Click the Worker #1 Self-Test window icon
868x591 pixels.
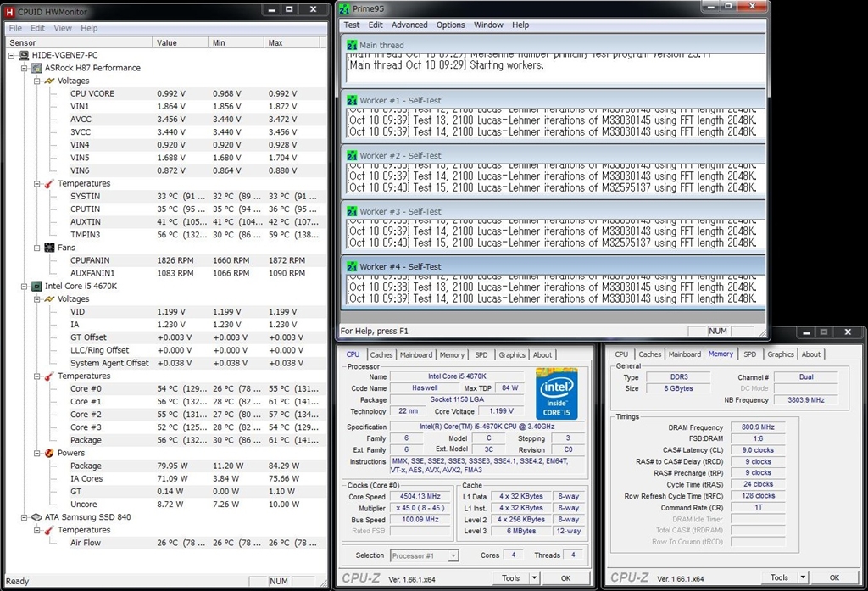tap(352, 100)
